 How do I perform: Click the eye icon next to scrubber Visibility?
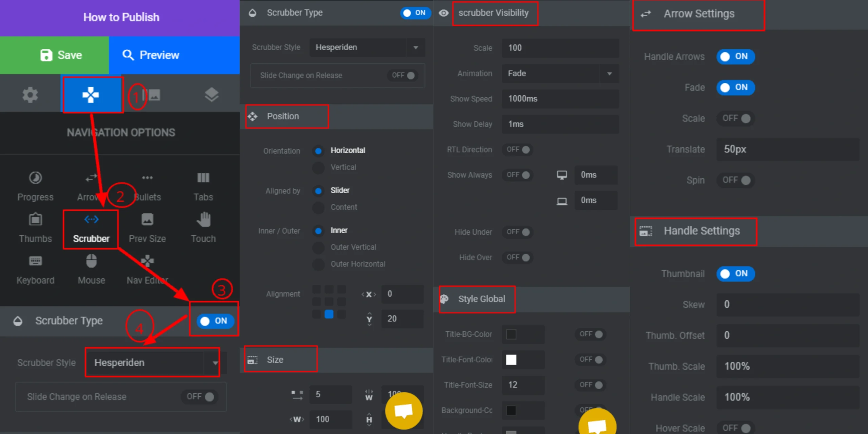443,13
